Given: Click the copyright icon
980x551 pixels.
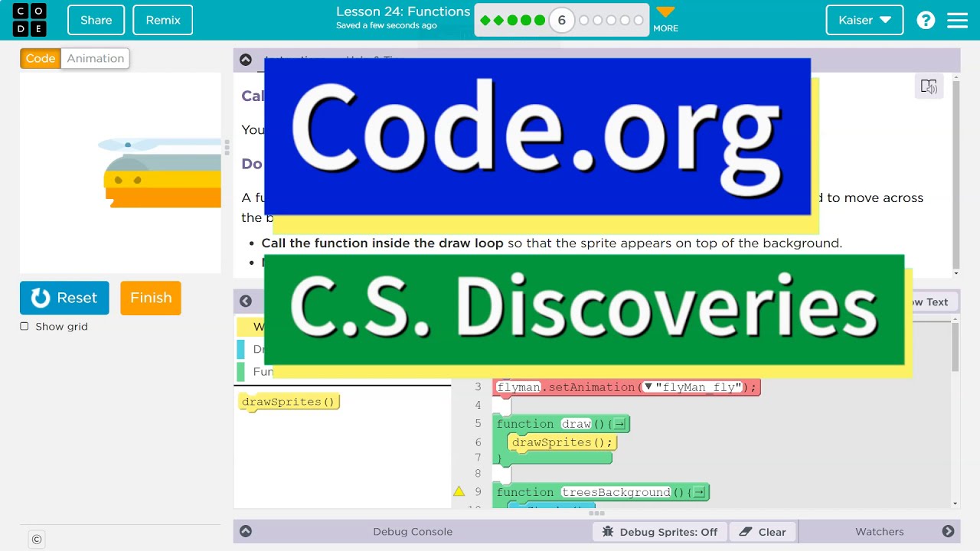Looking at the screenshot, I should (x=37, y=540).
